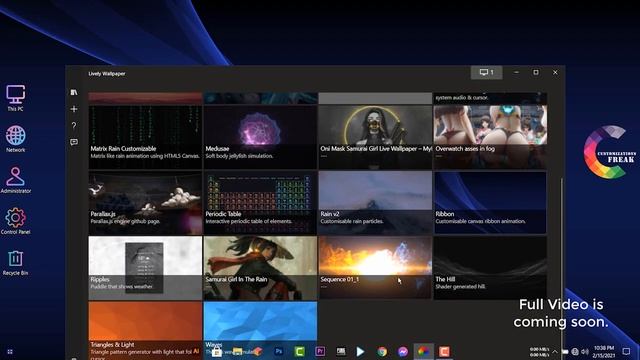Viewport: 640px width, 360px height.
Task: Select the Oni Mask Samurai Girl wallpaper
Action: [375, 137]
